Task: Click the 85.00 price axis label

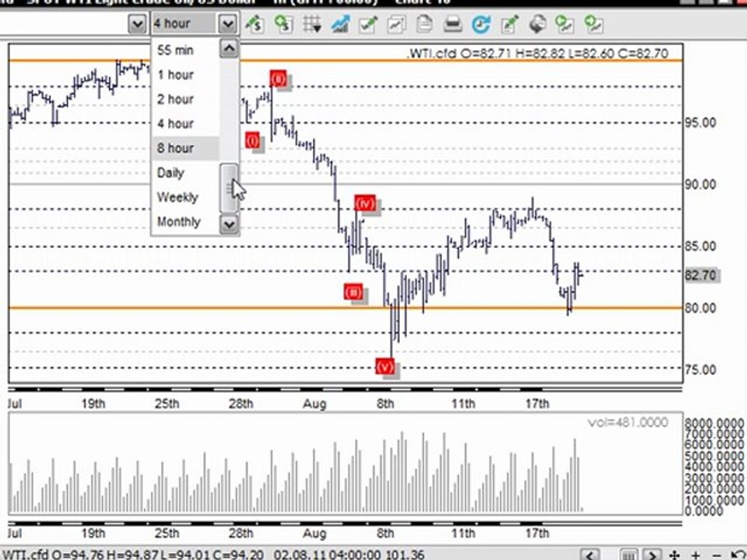Action: point(700,247)
